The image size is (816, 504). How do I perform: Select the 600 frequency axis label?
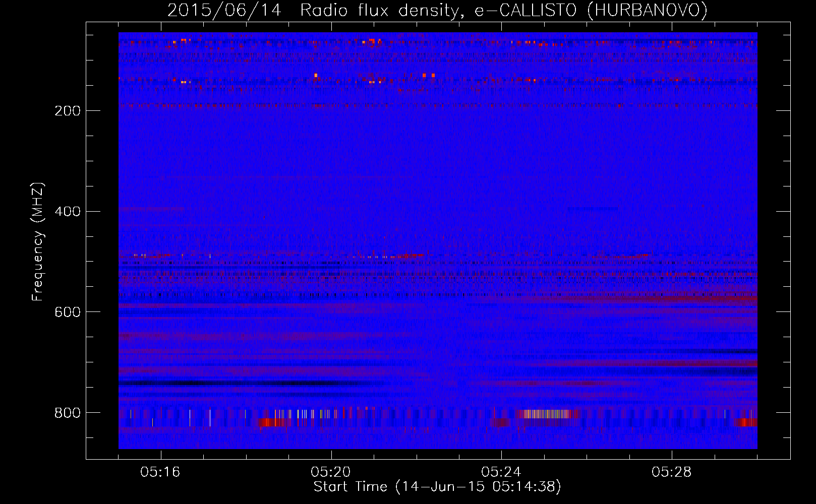pos(68,312)
